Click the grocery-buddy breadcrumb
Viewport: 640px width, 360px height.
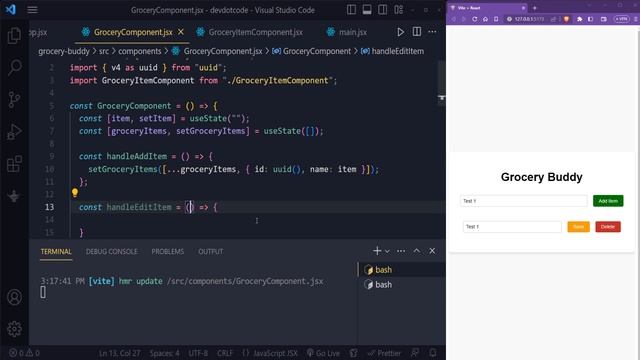(x=64, y=51)
